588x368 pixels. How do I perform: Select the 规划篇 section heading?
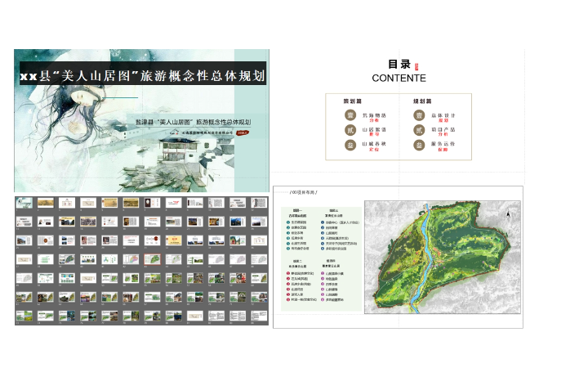click(x=422, y=101)
